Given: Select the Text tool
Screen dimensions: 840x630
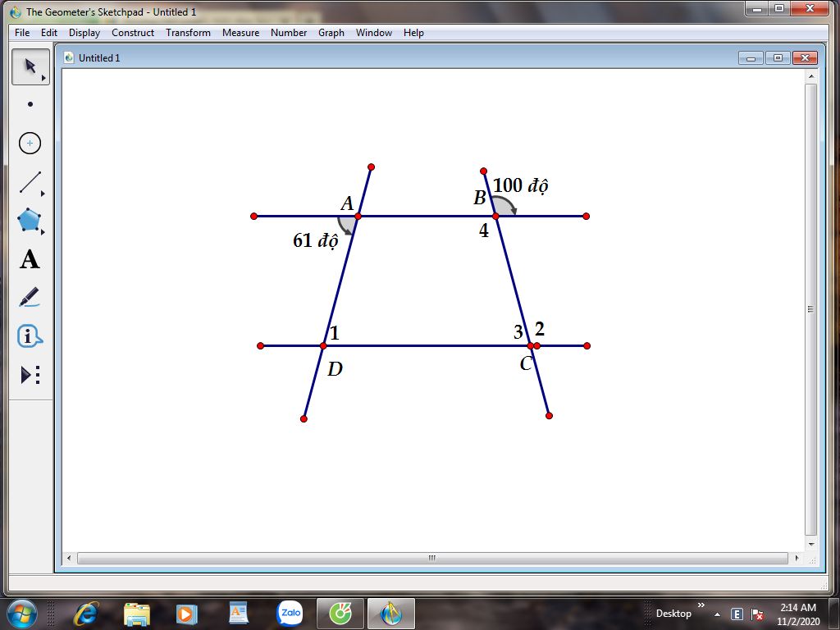Looking at the screenshot, I should [30, 259].
